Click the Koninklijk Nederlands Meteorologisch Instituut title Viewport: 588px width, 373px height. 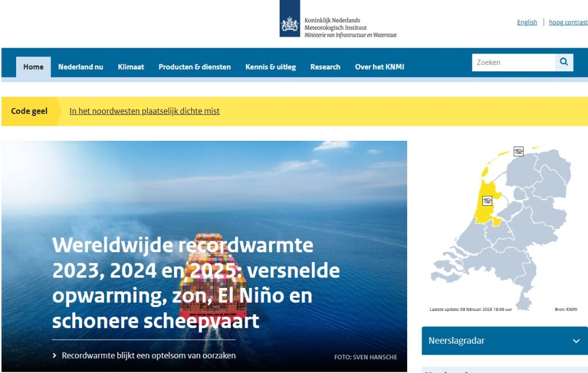(335, 24)
